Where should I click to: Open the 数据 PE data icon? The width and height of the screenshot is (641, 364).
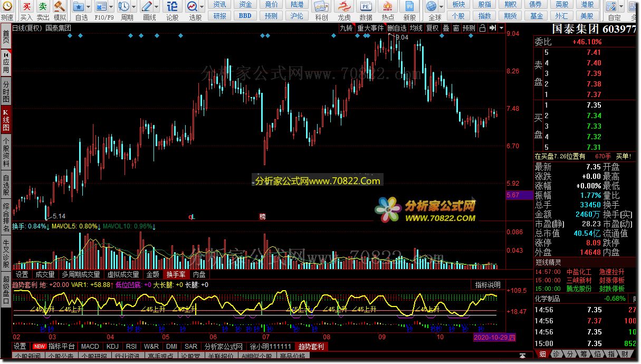click(366, 7)
